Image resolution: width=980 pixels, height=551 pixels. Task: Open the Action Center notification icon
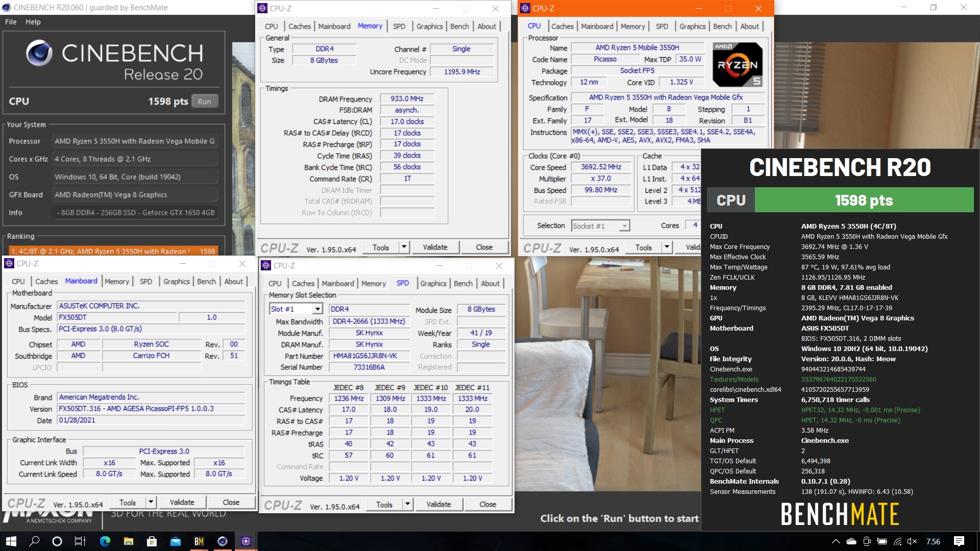[x=959, y=541]
